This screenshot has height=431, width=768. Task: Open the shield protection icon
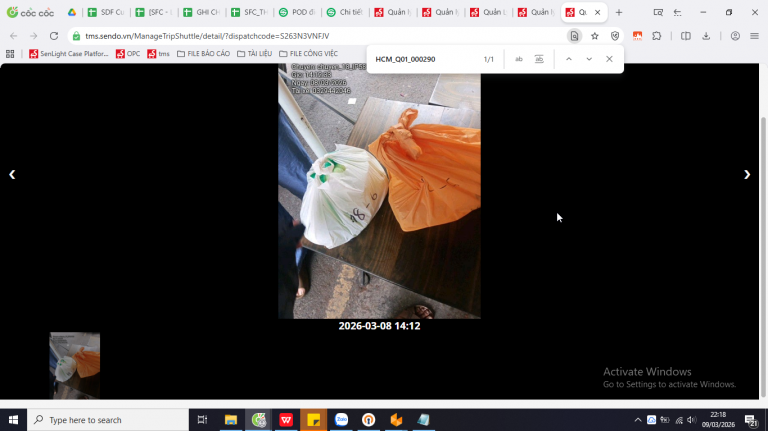(x=615, y=36)
